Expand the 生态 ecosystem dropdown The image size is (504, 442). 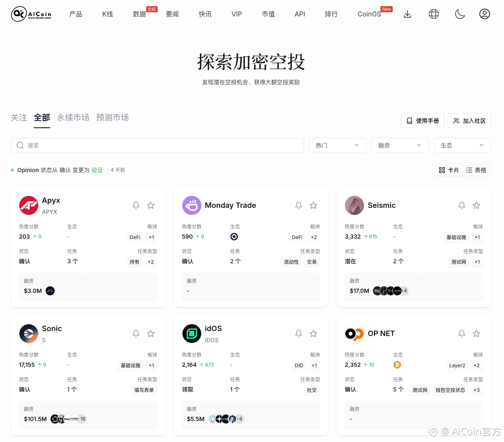pos(462,145)
